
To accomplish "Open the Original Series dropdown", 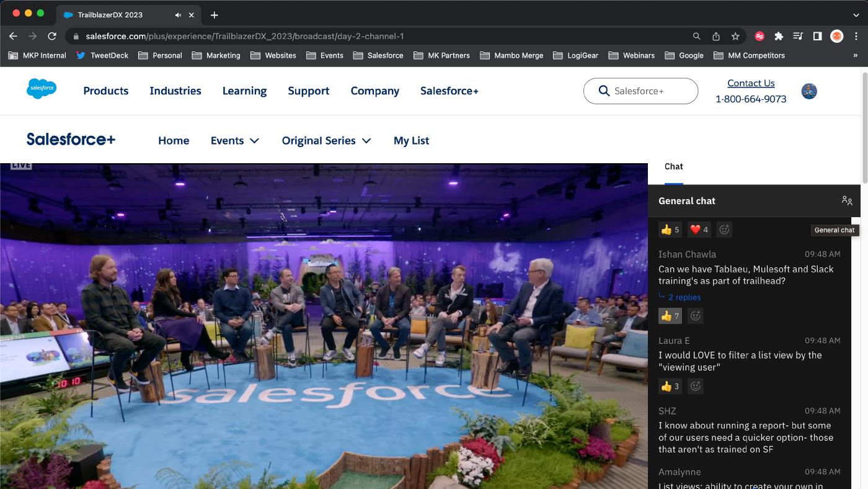I will [326, 140].
